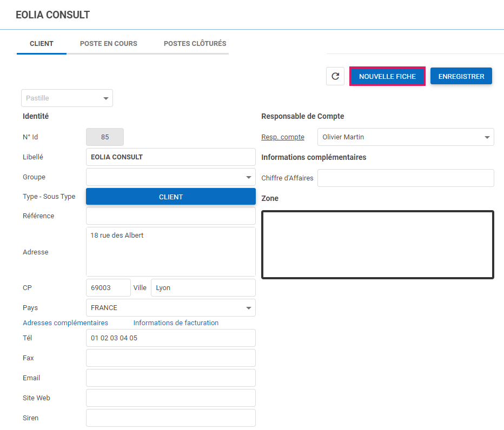Select the CLIENT tab
The width and height of the screenshot is (504, 430).
tap(42, 44)
